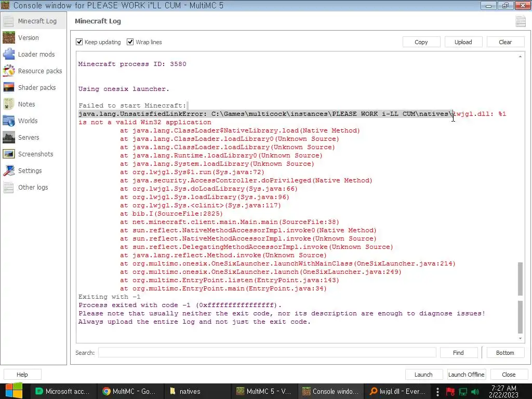Clear the Minecraft log

point(505,42)
